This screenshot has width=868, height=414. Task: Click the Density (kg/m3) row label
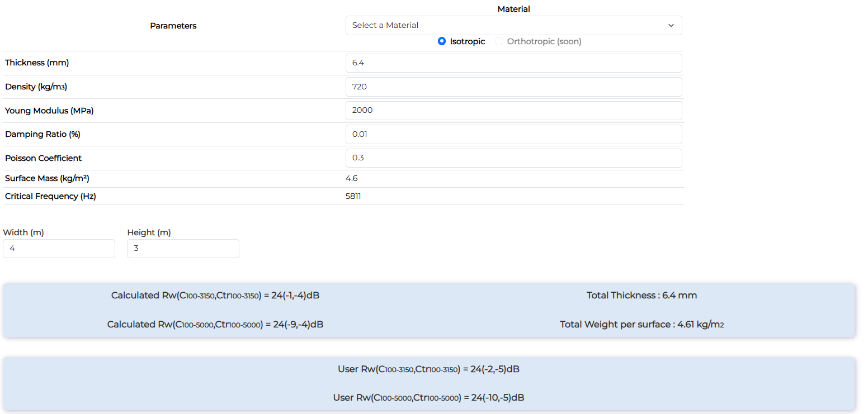(36, 87)
